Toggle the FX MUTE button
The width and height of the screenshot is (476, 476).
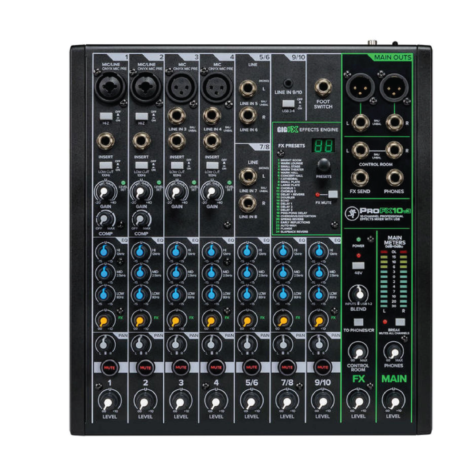tap(333, 194)
